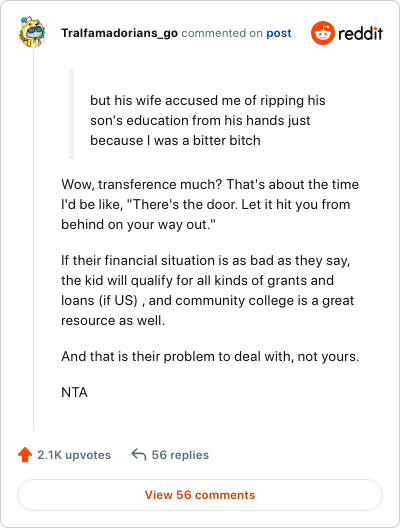Click the quoted text starting "but his wife"
This screenshot has width=400, height=528.
207,120
